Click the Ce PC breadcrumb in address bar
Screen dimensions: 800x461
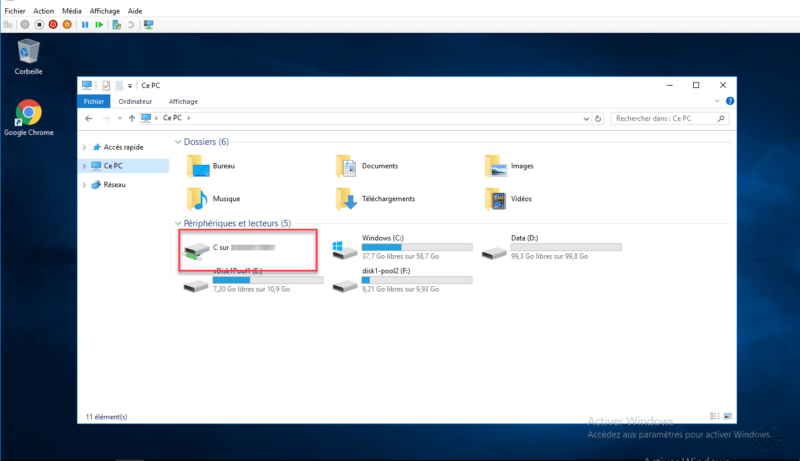172,118
